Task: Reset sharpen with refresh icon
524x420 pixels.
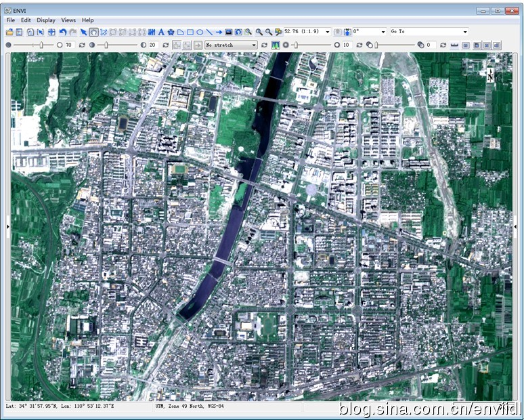Action: (x=359, y=45)
